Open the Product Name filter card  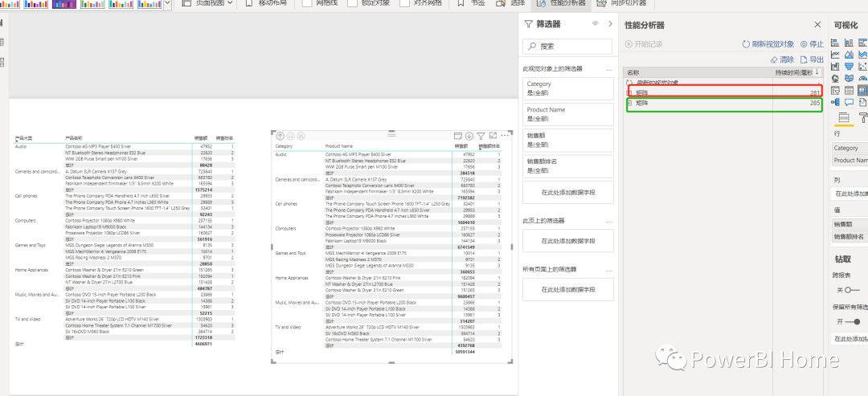tap(568, 115)
